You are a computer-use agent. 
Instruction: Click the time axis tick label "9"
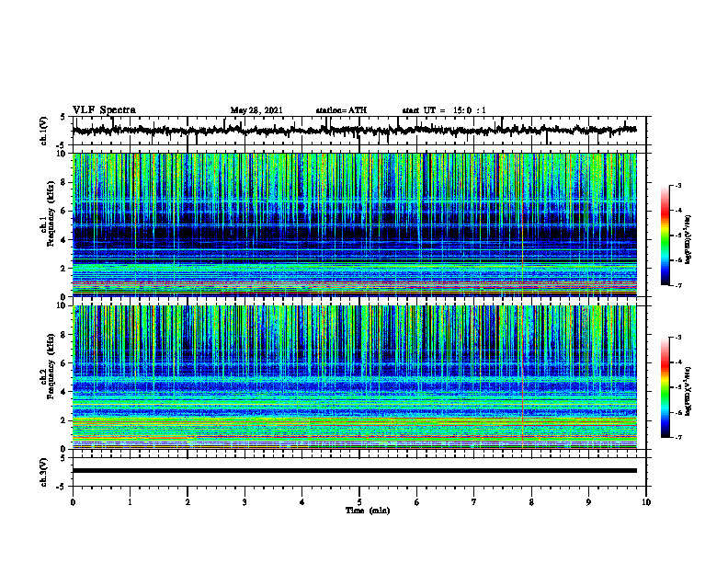coord(588,502)
